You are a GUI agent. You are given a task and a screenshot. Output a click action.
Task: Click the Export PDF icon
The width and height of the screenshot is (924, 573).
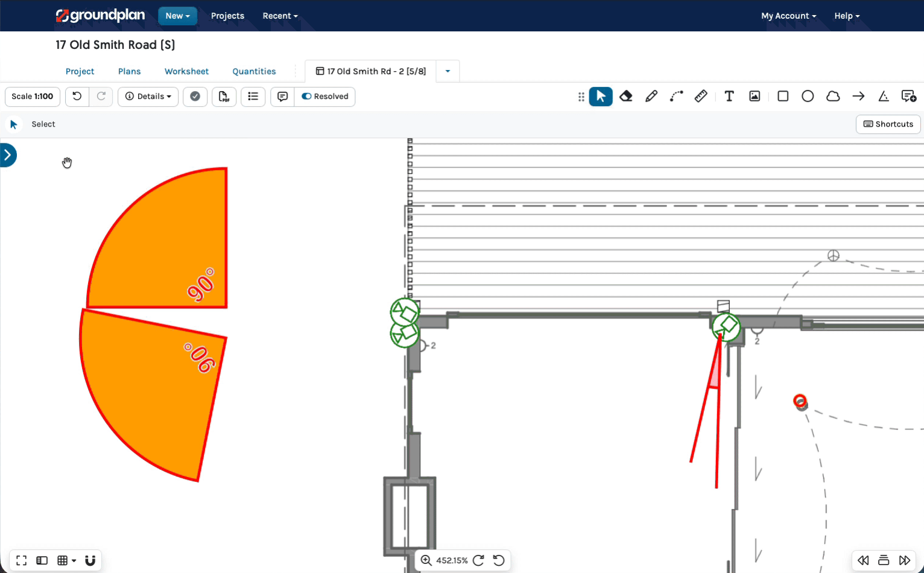click(x=224, y=97)
